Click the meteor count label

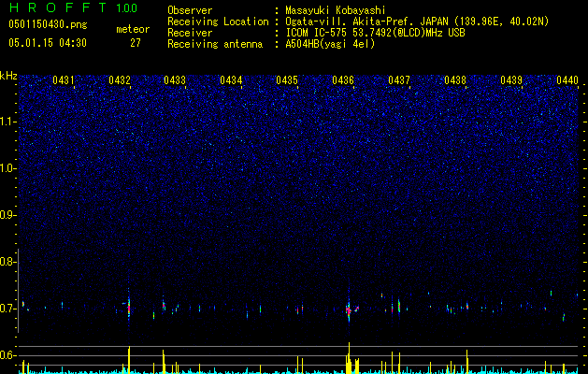(x=133, y=29)
